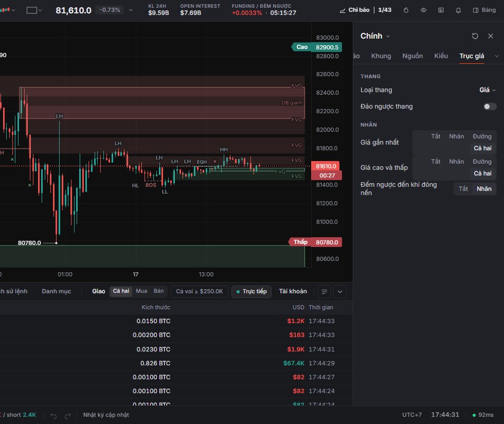Image resolution: width=504 pixels, height=424 pixels.
Task: Open the trades list filter lines icon
Action: tap(325, 292)
